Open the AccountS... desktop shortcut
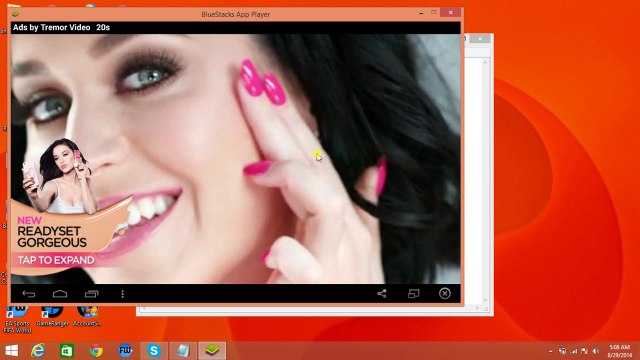The height and width of the screenshot is (360, 640). tap(87, 316)
